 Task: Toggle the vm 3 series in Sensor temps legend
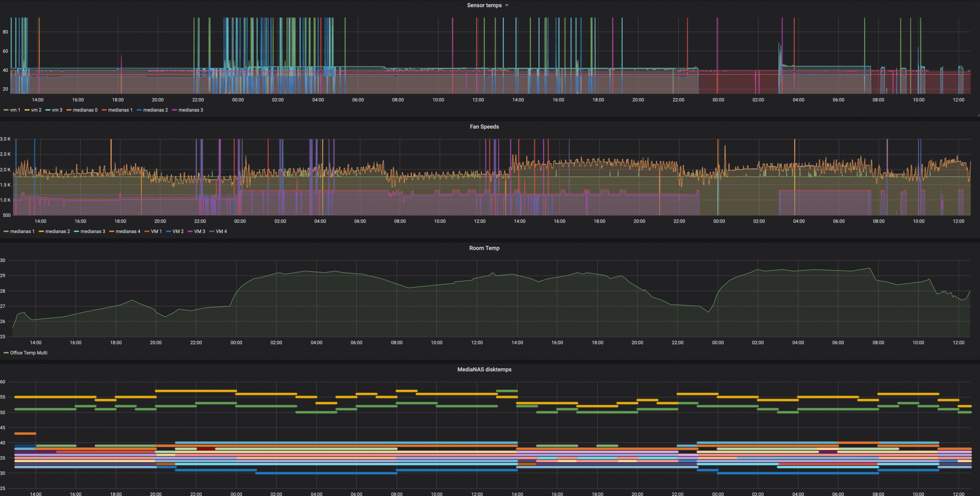pos(57,110)
